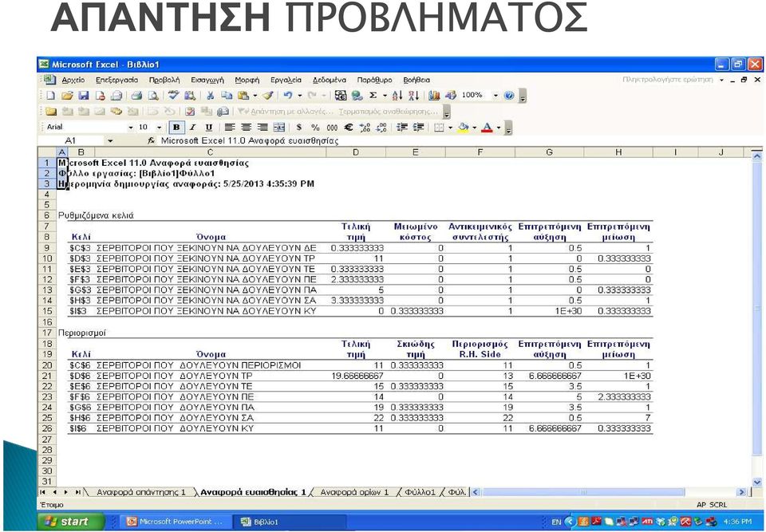Toggle align left for cell text
The image size is (766, 532).
[x=230, y=127]
